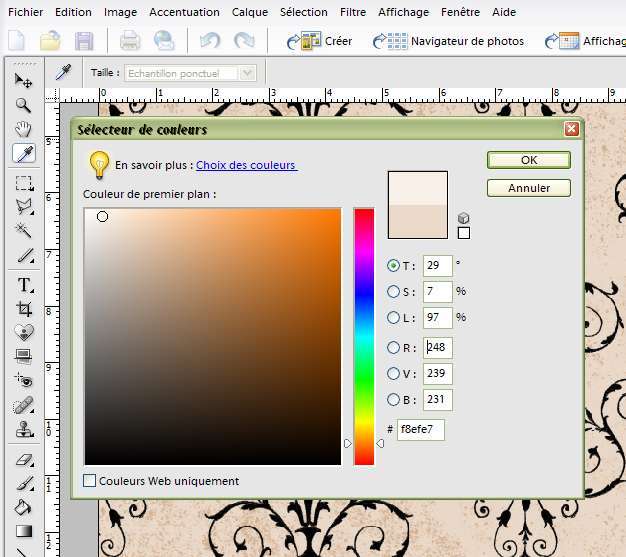The image size is (626, 557).
Task: Open the Fichier menu
Action: coord(26,12)
